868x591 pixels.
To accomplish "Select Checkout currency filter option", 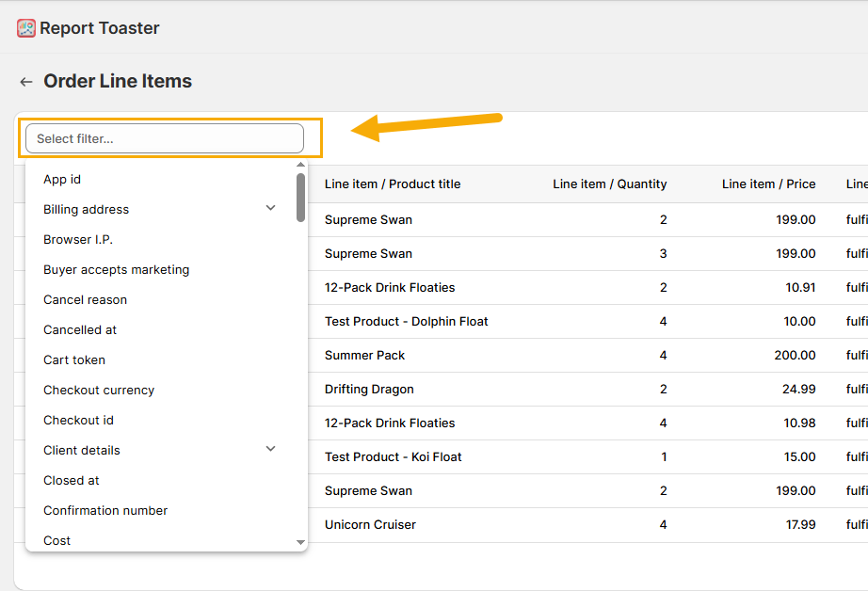I will point(99,390).
